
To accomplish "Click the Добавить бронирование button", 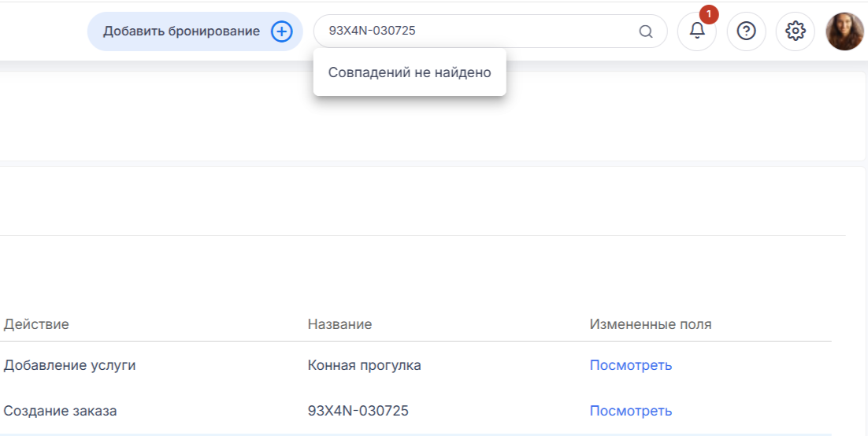I will click(x=195, y=31).
